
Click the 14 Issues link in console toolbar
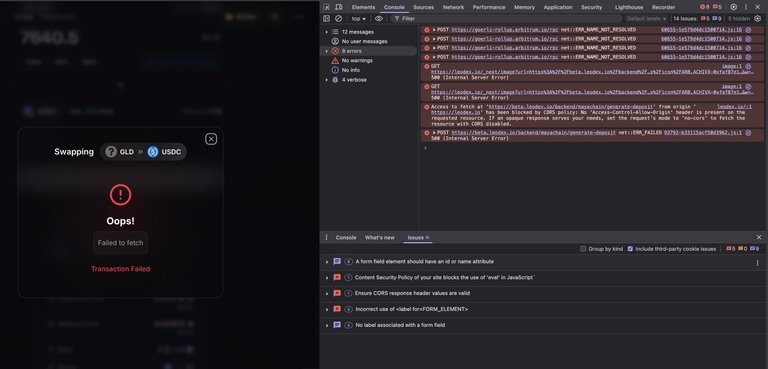coord(696,19)
